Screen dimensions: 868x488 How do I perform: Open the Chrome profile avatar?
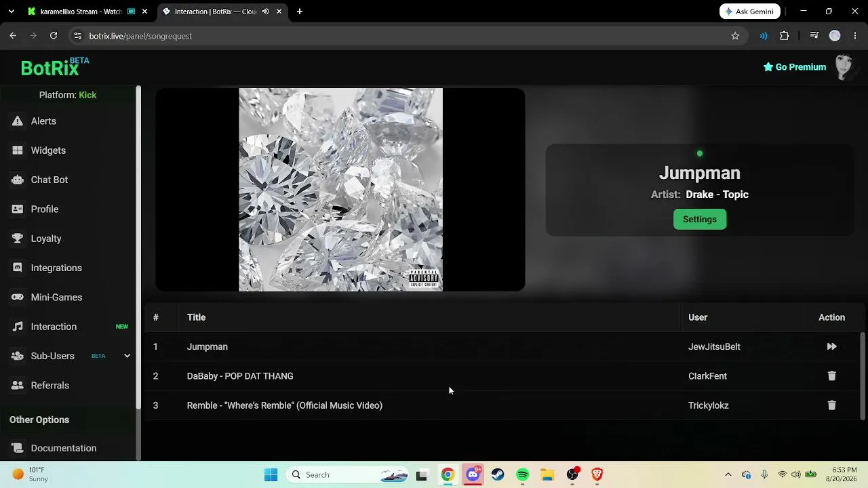coord(835,36)
